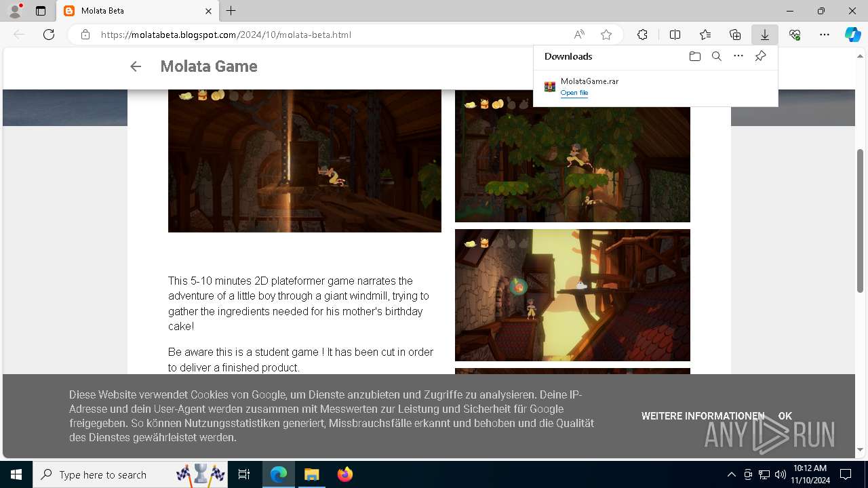The height and width of the screenshot is (488, 868).
Task: View site information lock icon
Action: pos(85,35)
